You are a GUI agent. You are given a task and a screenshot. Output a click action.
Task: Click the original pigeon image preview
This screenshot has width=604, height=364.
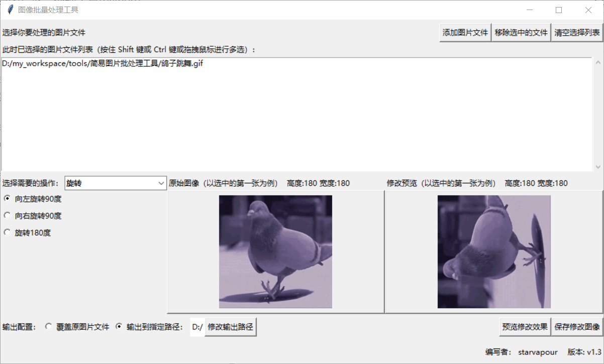[x=275, y=251]
